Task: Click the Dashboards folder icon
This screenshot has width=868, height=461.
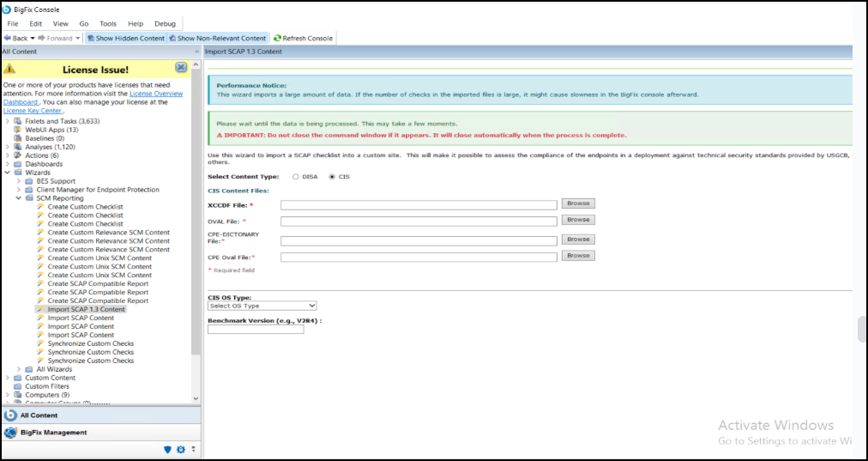Action: [17, 164]
